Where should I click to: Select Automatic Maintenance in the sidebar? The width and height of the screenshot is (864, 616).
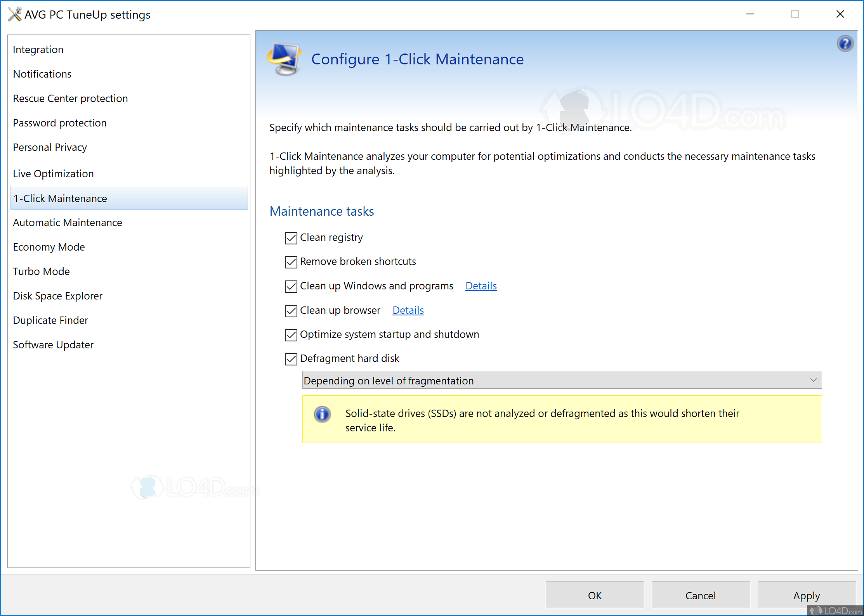tap(68, 223)
